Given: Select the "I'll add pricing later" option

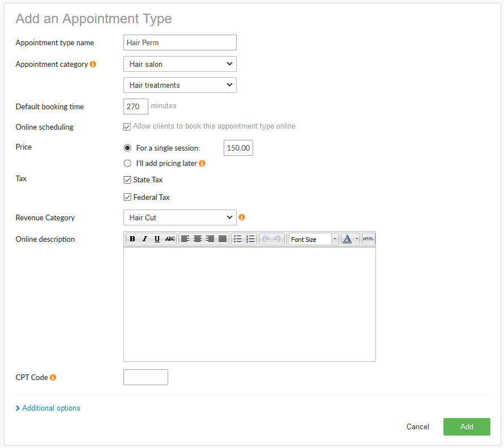Looking at the screenshot, I should (x=127, y=163).
